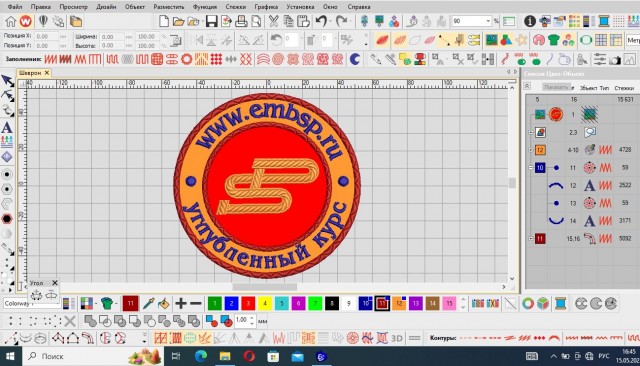The height and width of the screenshot is (366, 640).
Task: Toggle the 3D stitch view button
Action: (x=396, y=338)
